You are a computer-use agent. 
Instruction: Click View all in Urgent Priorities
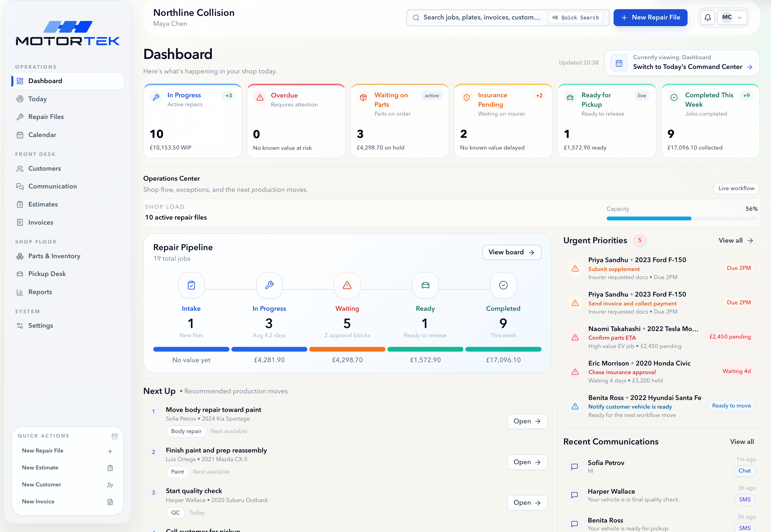click(x=736, y=241)
